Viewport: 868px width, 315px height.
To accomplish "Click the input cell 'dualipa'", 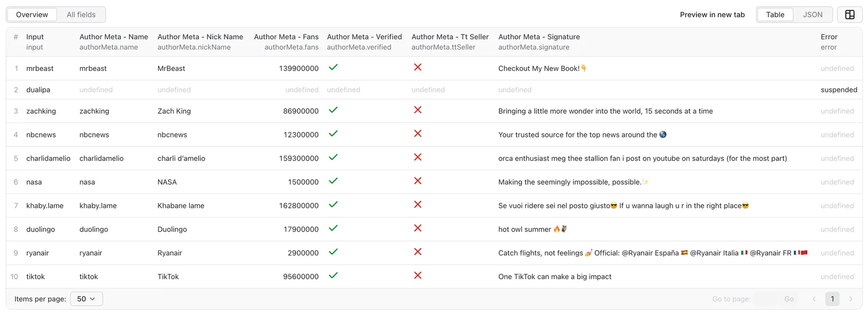I will [38, 90].
